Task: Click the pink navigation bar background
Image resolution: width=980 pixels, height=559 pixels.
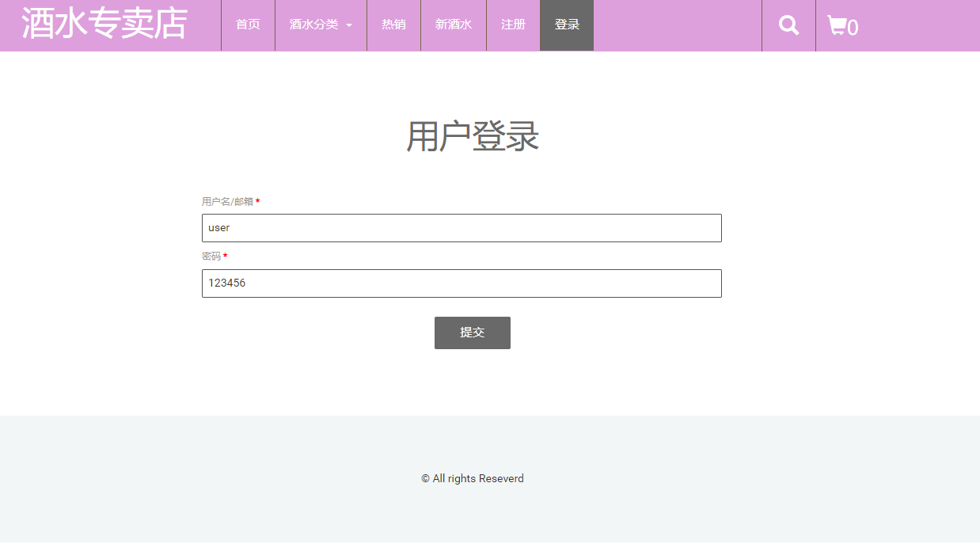Action: pyautogui.click(x=681, y=25)
